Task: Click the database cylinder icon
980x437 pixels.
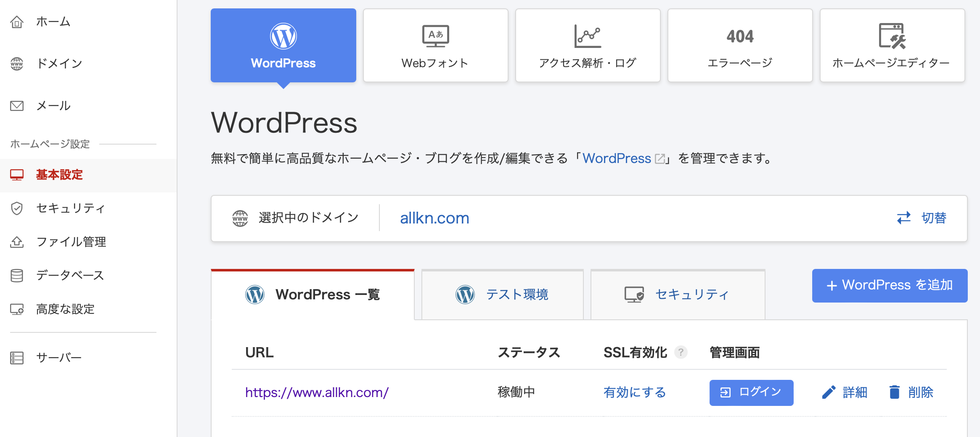Action: (17, 275)
